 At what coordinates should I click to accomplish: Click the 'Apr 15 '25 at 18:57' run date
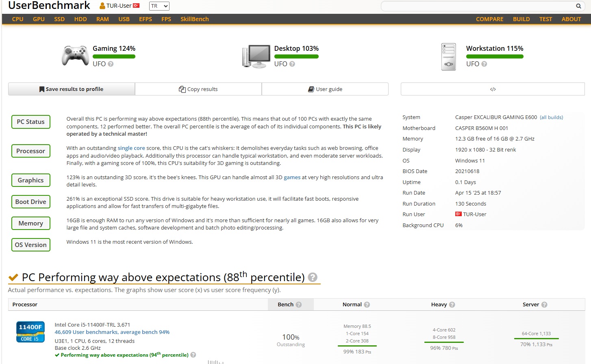click(478, 193)
